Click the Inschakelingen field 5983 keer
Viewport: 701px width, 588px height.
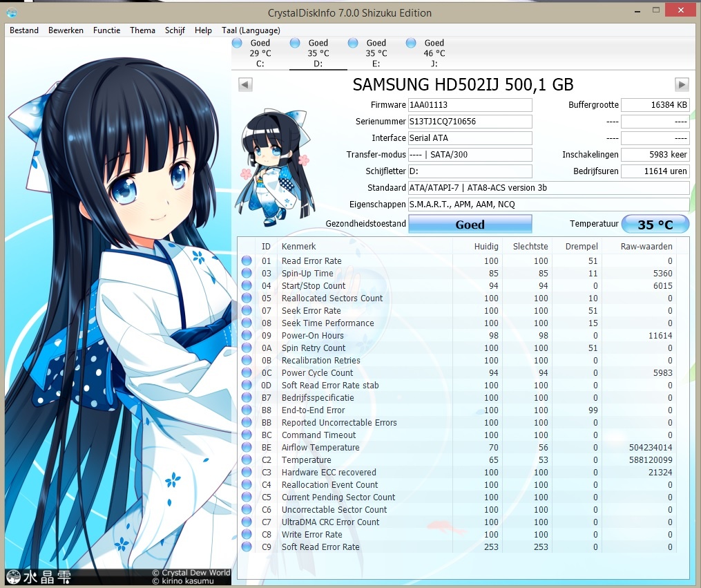(x=655, y=155)
